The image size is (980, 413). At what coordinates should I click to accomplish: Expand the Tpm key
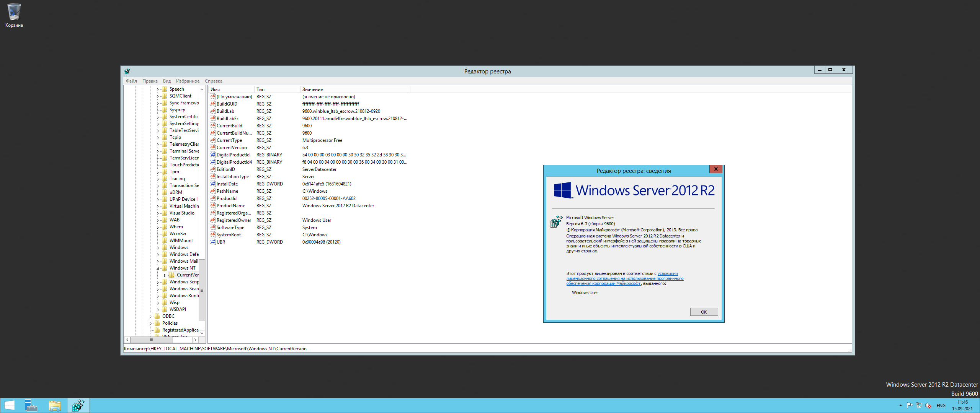157,172
